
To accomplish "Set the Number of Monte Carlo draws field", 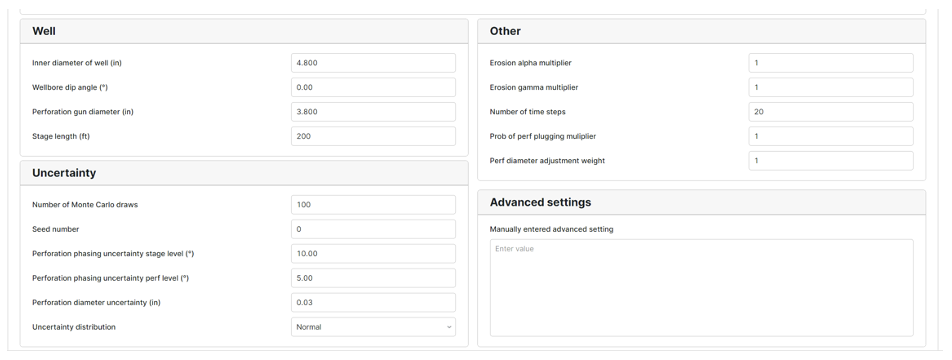I will [373, 205].
